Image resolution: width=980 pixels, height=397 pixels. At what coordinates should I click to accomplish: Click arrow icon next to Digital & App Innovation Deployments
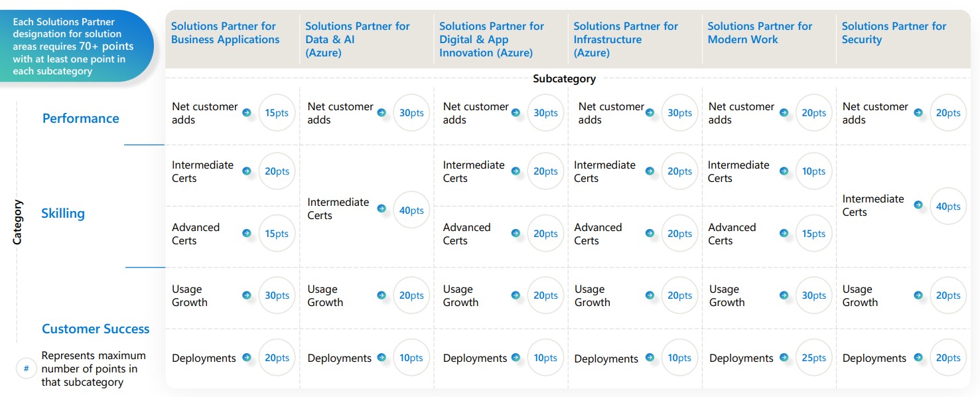click(516, 357)
